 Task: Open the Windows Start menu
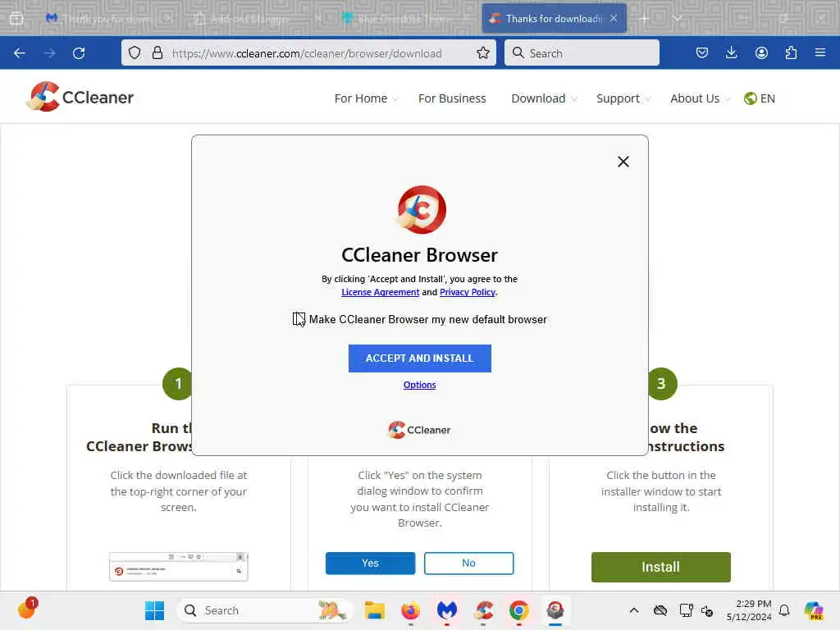pyautogui.click(x=155, y=610)
